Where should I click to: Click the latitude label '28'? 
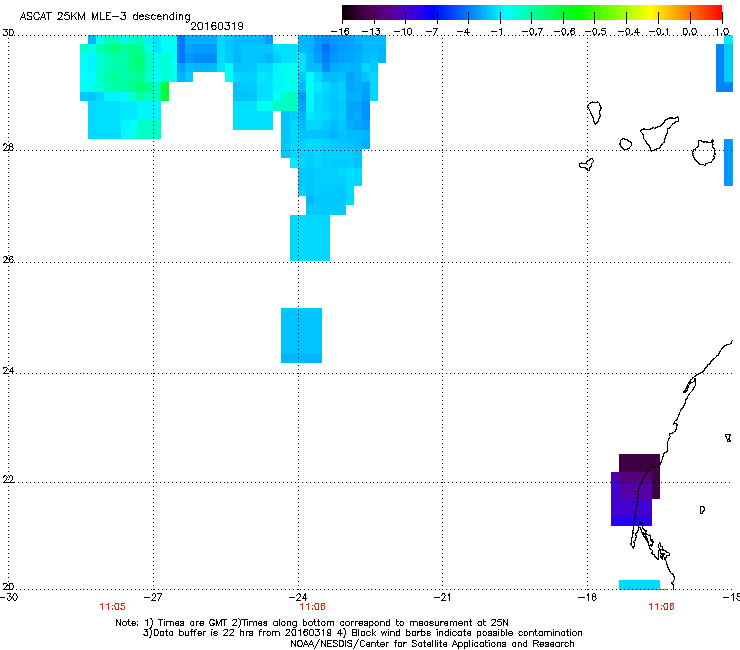8,148
